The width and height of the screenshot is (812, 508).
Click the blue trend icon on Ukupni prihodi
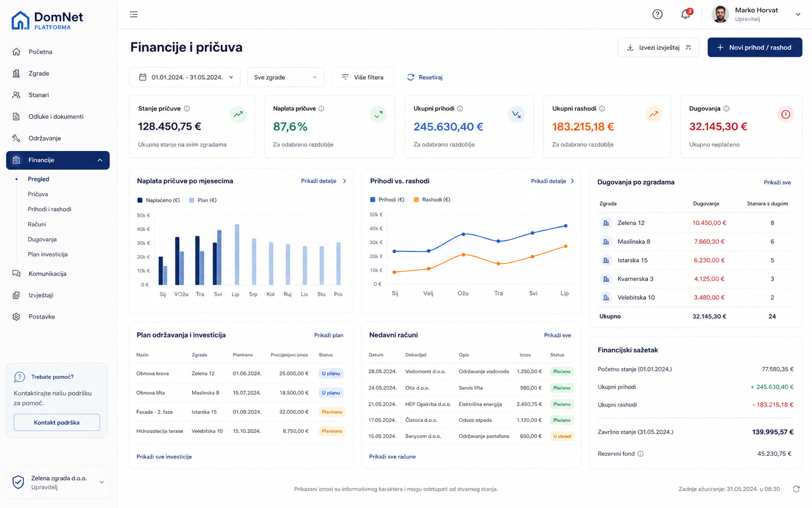click(x=516, y=114)
